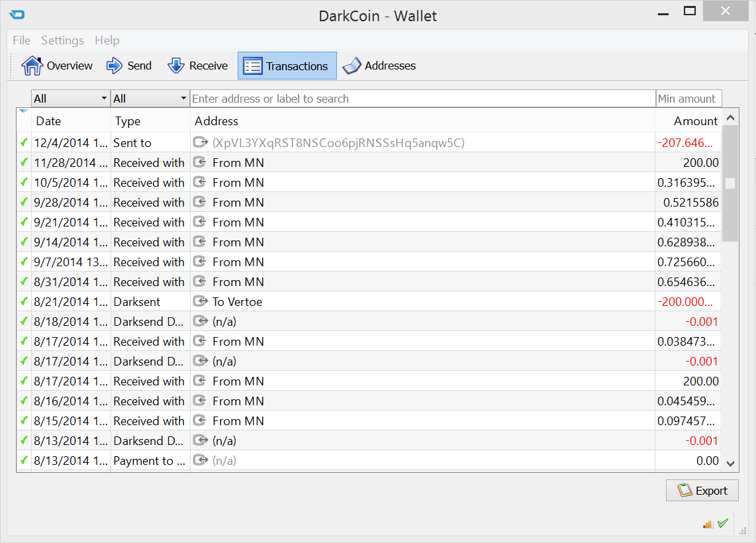Click the Addresses book icon
Screen dimensions: 756x543
(x=352, y=66)
